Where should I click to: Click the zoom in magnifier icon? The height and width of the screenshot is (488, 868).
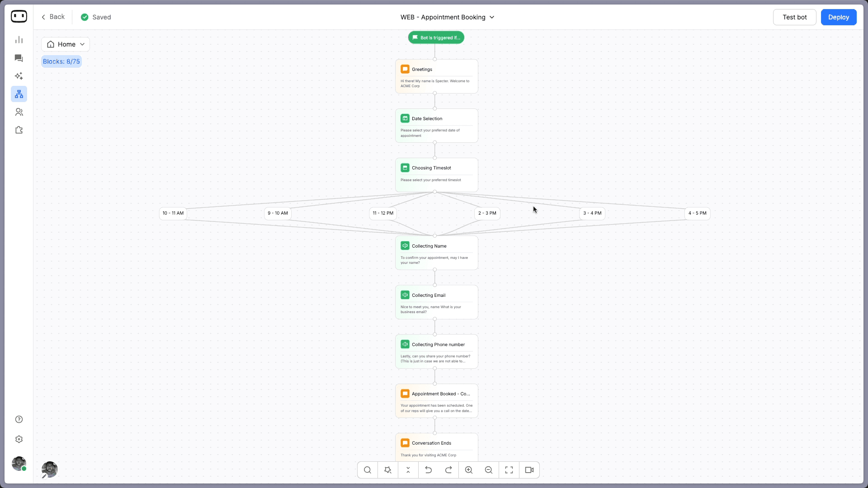[x=469, y=470]
